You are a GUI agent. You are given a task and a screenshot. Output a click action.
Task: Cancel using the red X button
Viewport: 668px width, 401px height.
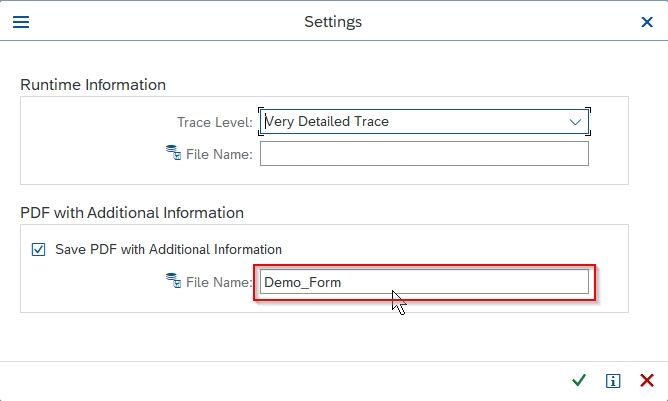point(647,380)
